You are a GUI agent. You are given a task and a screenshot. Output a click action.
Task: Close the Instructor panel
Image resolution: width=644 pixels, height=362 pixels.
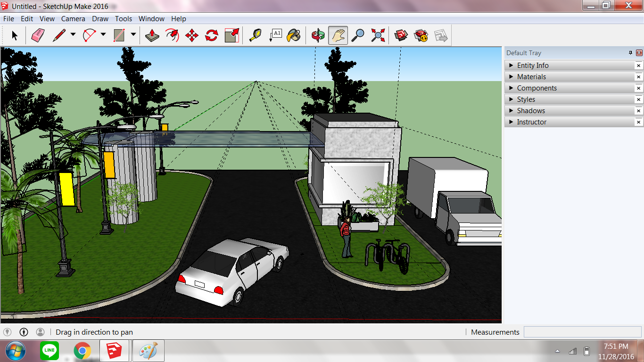point(639,122)
